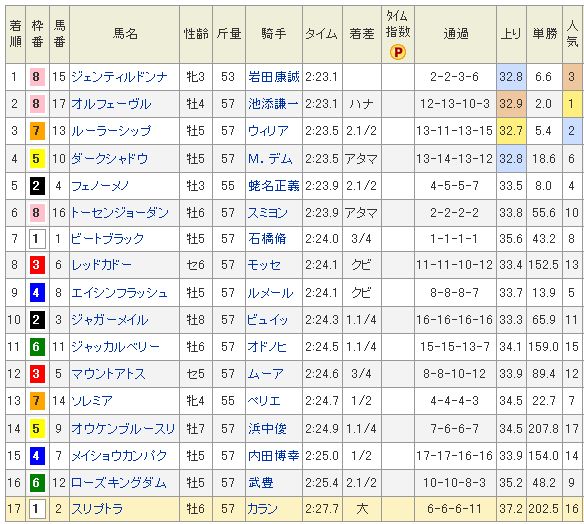Open horse page for オルフェーヴル

111,104
